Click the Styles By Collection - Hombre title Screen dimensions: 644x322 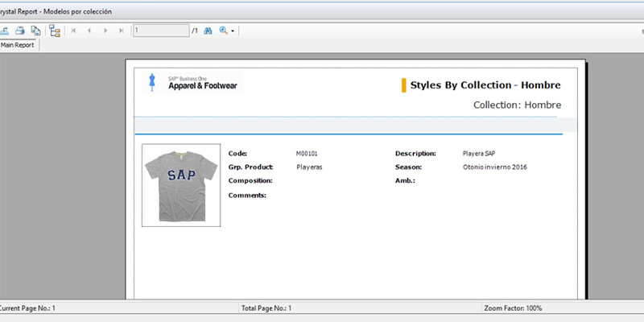tap(485, 85)
